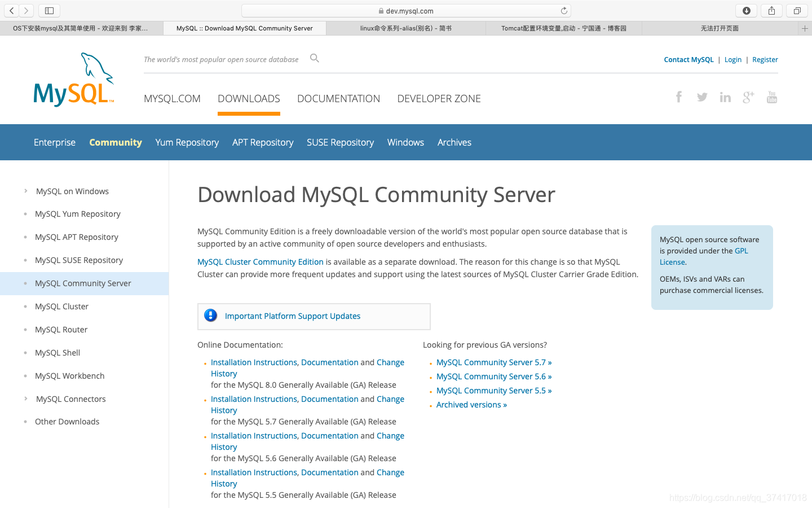
Task: Click the Contact MySQL link
Action: click(x=689, y=59)
